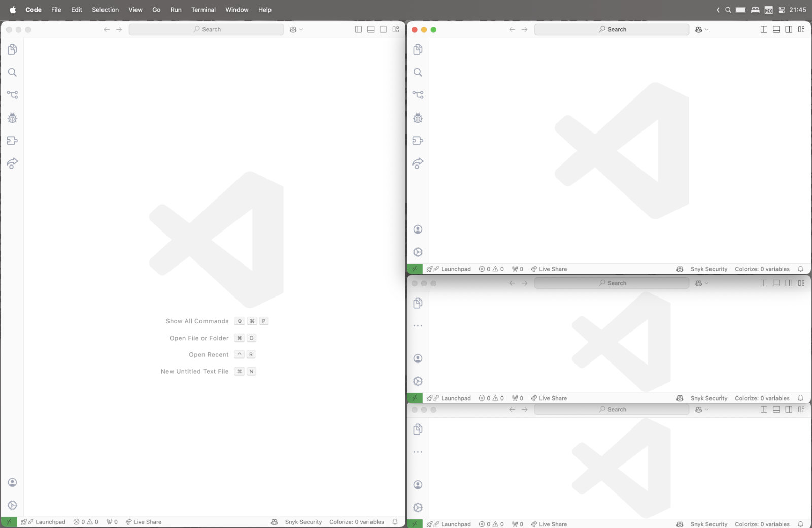Show notifications bell in the left window
The image size is (812, 528).
(x=395, y=522)
